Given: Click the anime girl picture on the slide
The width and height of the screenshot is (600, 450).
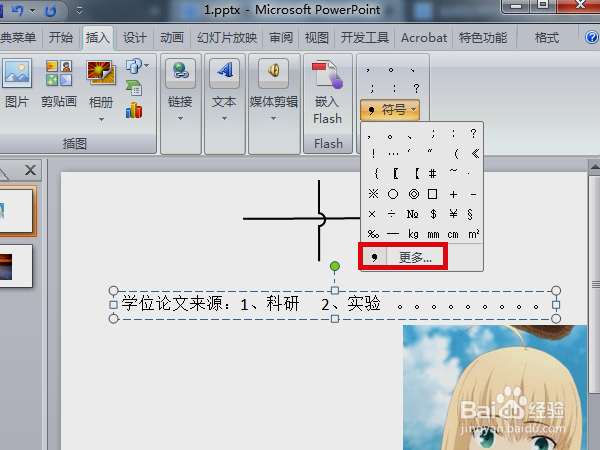Looking at the screenshot, I should (495, 387).
